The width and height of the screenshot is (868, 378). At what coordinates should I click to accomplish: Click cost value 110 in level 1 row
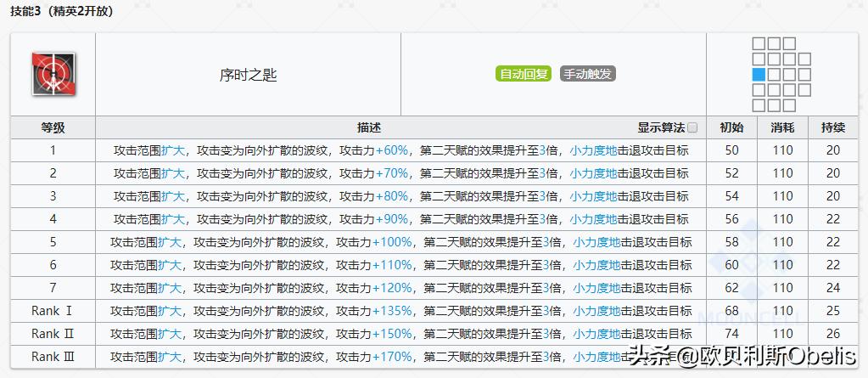pyautogui.click(x=783, y=150)
